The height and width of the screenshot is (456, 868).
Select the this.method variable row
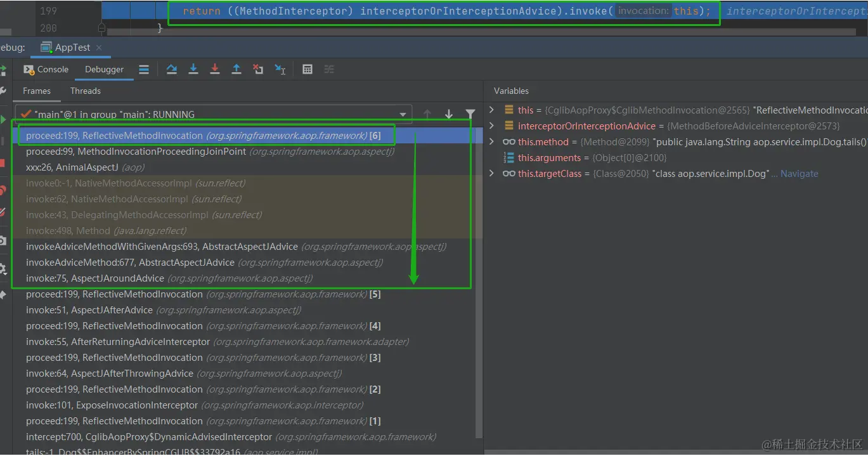click(675, 142)
